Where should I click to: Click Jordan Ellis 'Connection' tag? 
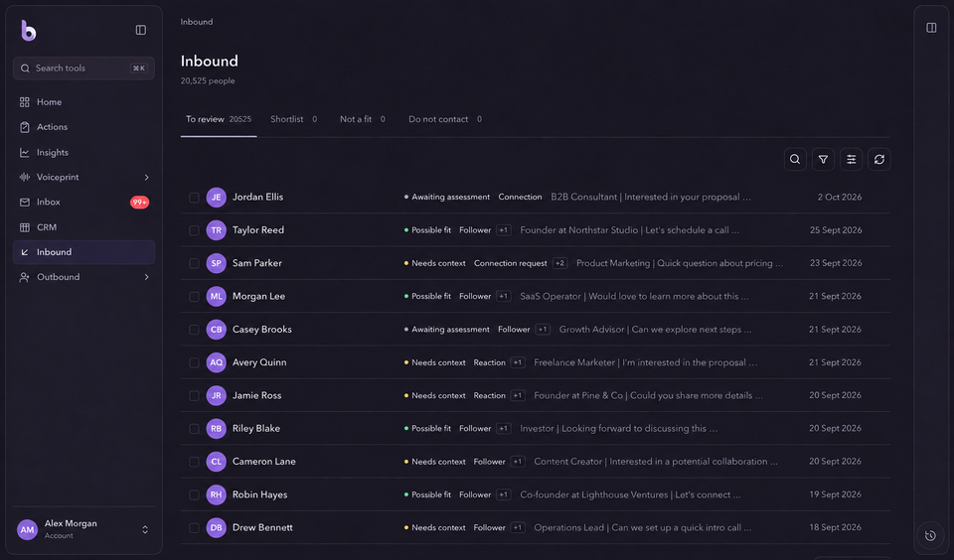coord(520,197)
